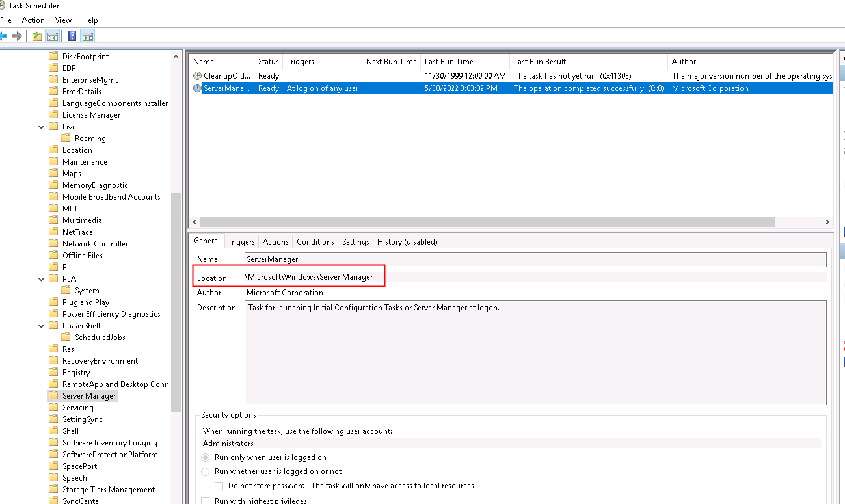The image size is (845, 504).
Task: Select the General tab
Action: point(207,241)
